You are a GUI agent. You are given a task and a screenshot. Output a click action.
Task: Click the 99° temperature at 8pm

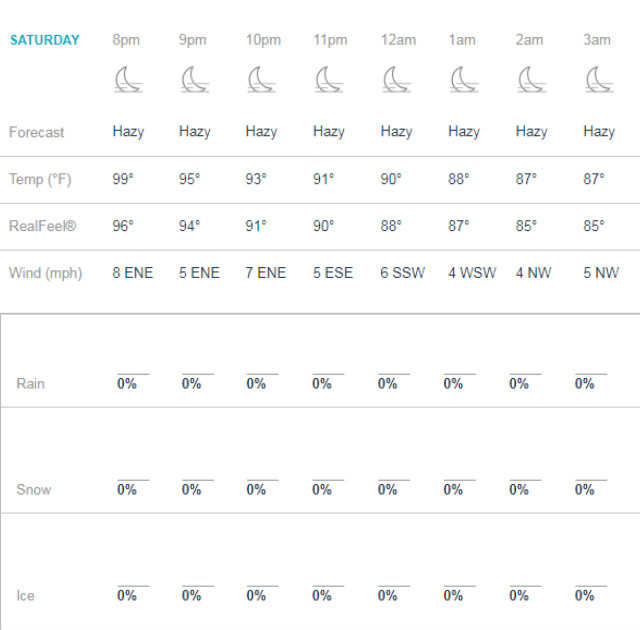tap(123, 179)
